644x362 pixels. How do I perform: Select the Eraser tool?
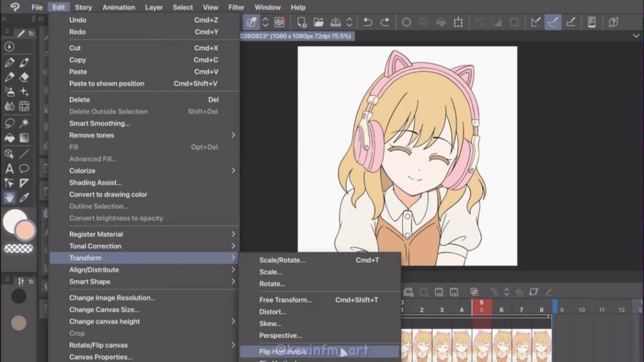[25, 77]
